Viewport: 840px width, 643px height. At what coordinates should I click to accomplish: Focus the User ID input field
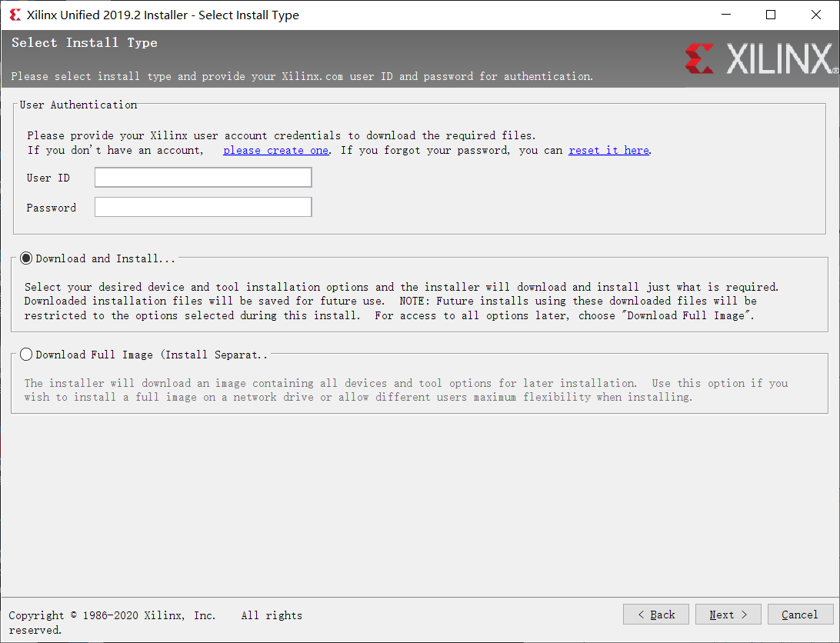pos(203,178)
